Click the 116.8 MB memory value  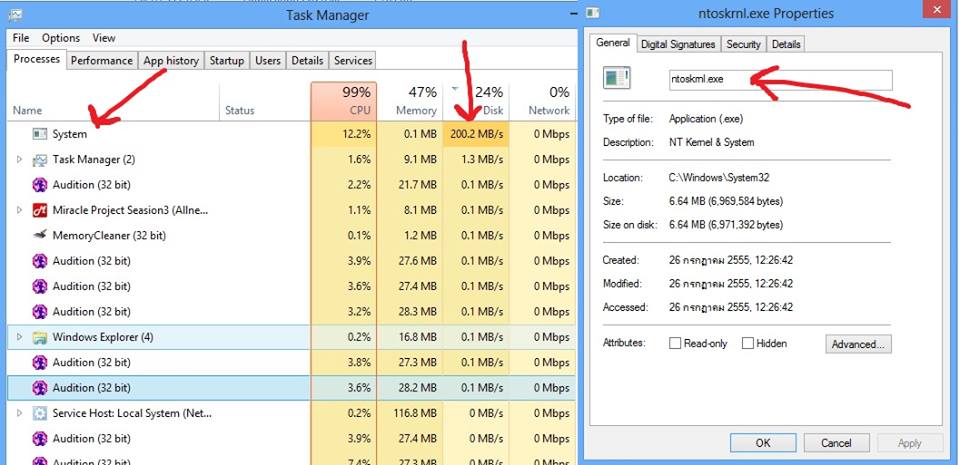413,413
